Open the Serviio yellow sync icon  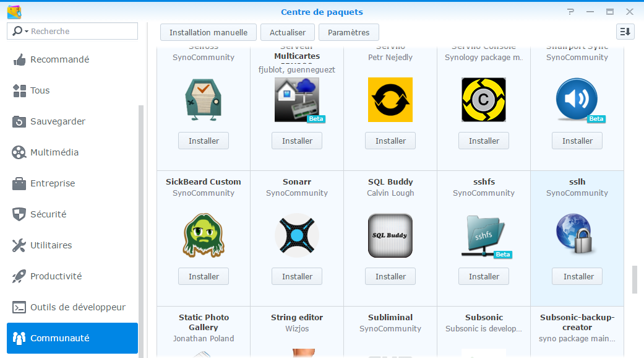pyautogui.click(x=390, y=100)
